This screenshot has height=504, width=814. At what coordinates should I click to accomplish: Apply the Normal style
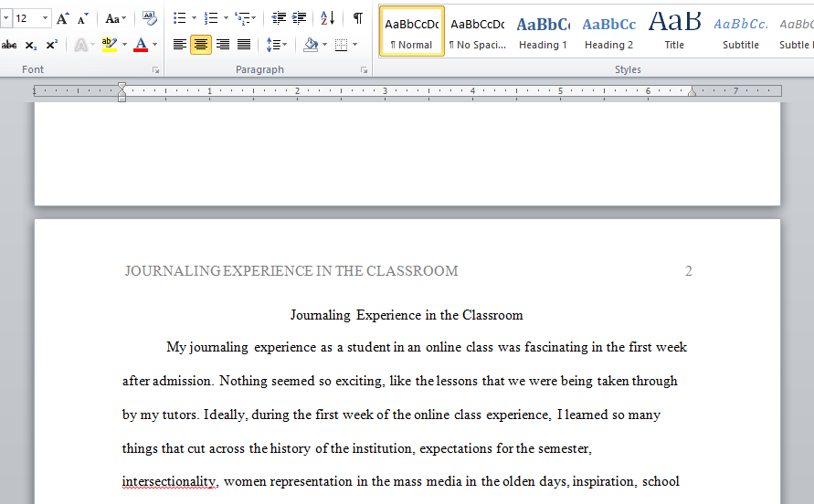coord(412,31)
